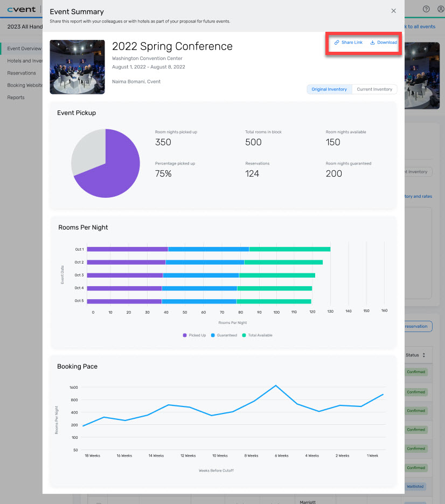This screenshot has height=504, width=445.
Task: Click the Download link text
Action: coord(387,43)
